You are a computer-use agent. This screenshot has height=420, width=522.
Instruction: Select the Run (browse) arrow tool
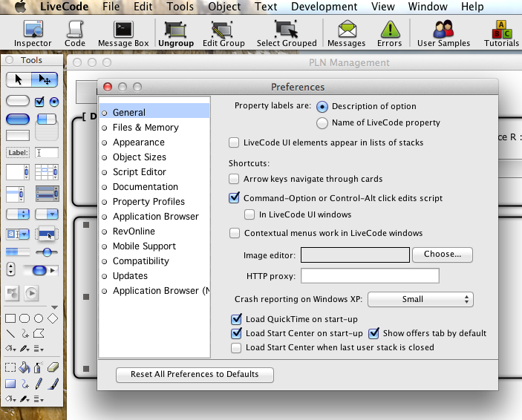pos(19,79)
